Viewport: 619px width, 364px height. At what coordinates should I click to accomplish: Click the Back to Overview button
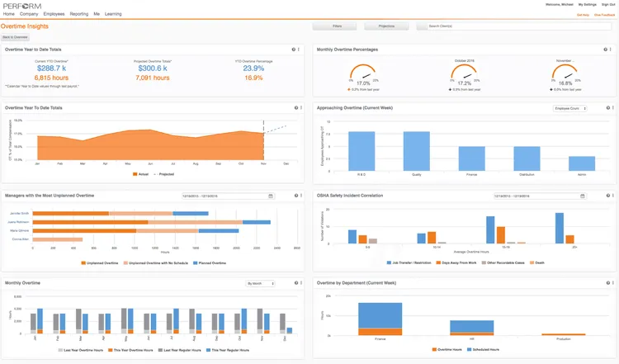pyautogui.click(x=15, y=37)
